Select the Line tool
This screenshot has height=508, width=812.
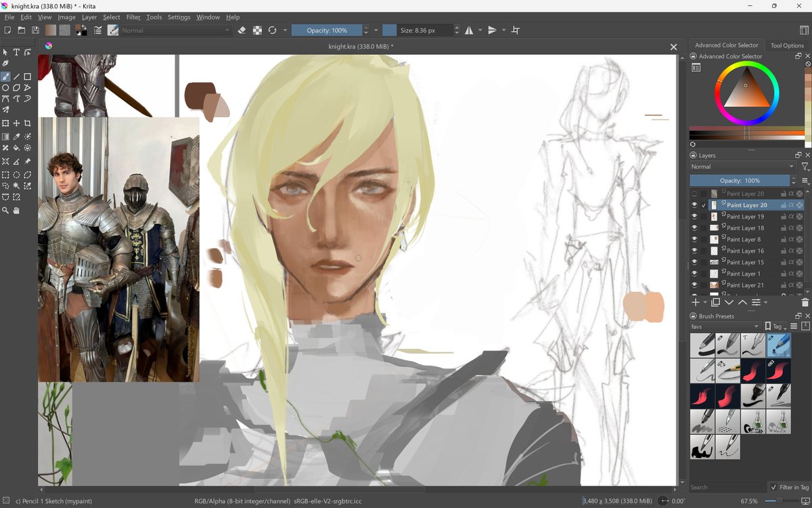click(x=16, y=77)
